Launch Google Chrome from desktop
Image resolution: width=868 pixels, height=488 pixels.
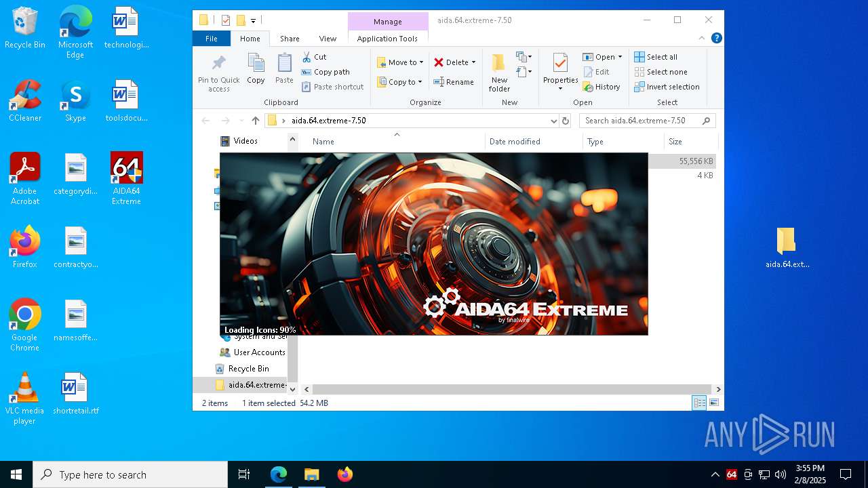(x=25, y=325)
